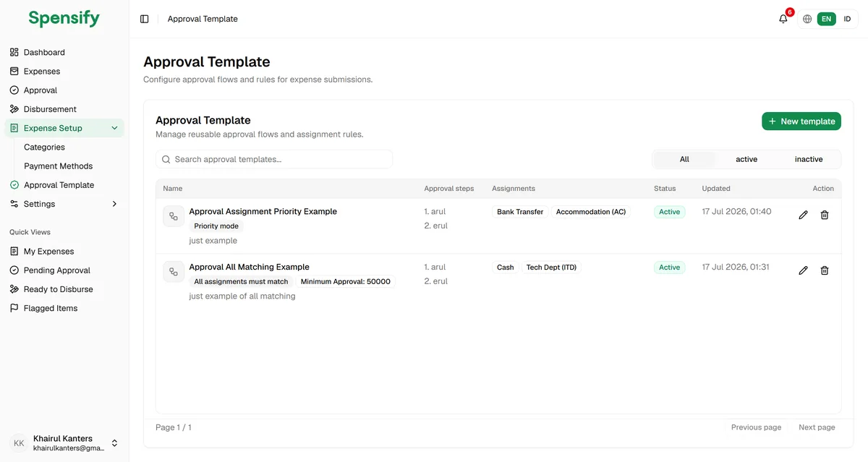Click Approval All Matching Example name

(250, 267)
